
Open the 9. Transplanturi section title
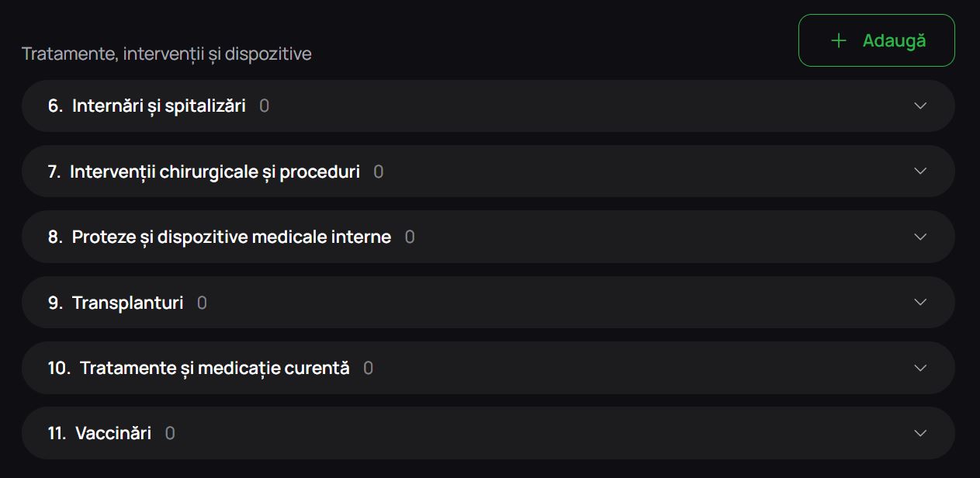pyautogui.click(x=116, y=303)
